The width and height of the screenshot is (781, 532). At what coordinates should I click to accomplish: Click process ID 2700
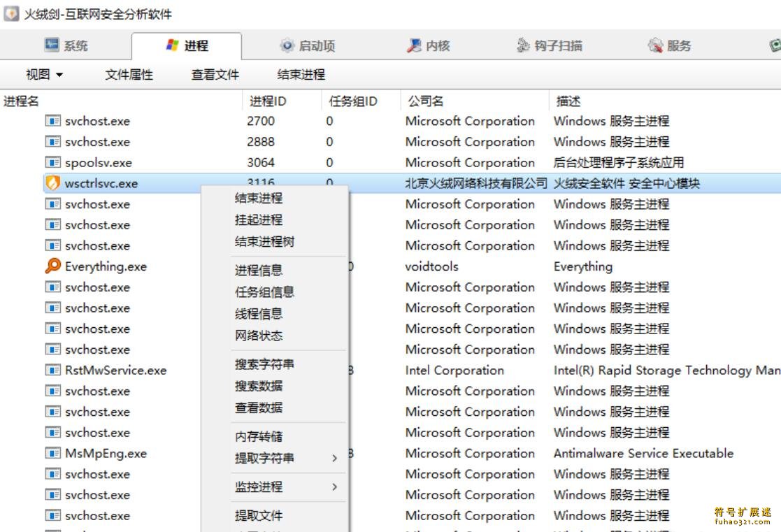pyautogui.click(x=261, y=121)
